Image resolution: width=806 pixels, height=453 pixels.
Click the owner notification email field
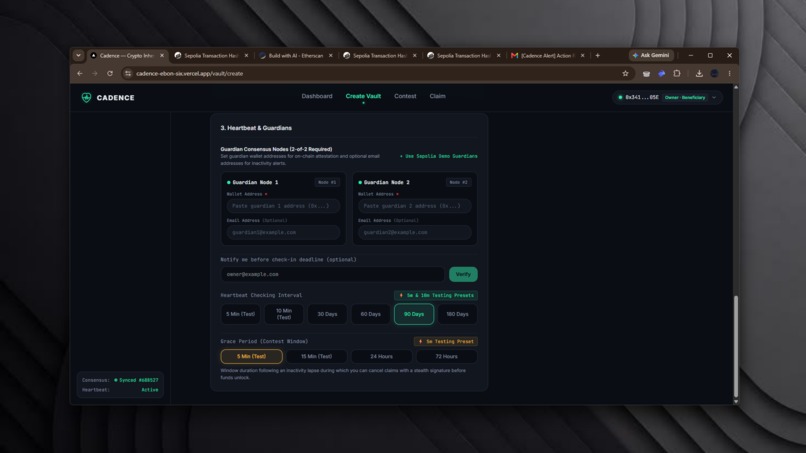[333, 274]
